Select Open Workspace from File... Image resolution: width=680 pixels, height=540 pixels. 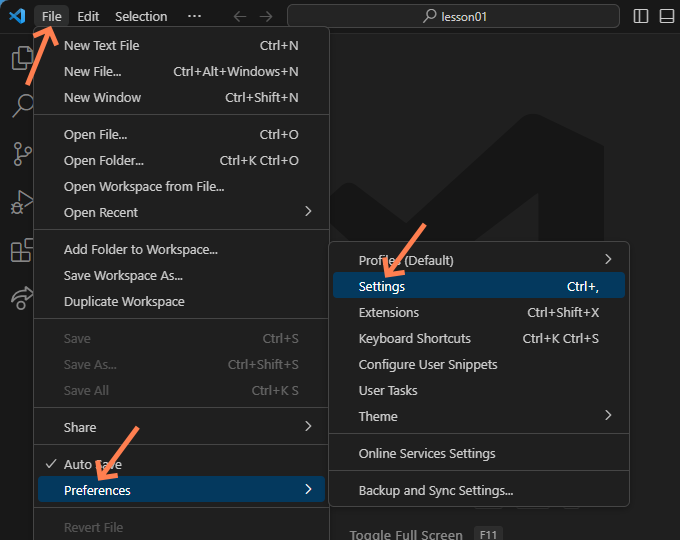coord(181,187)
